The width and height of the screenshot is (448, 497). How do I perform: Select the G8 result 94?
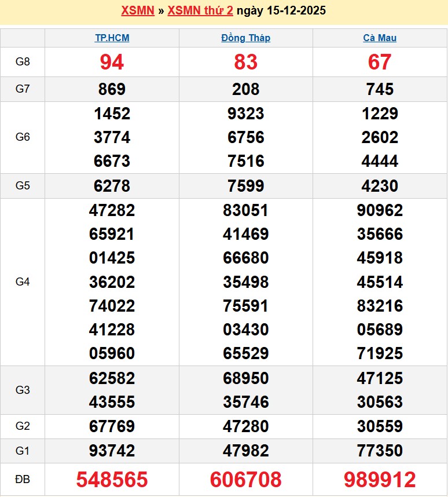coord(112,62)
